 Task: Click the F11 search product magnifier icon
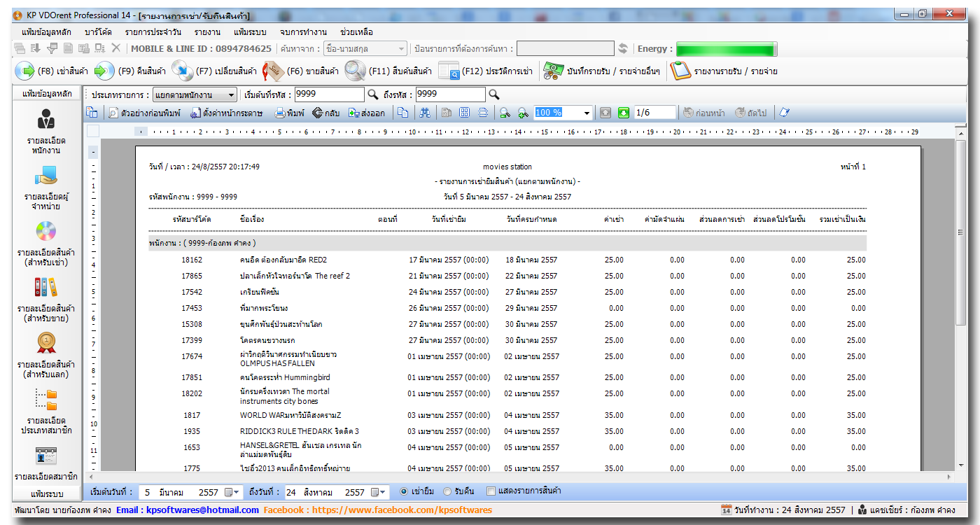coord(355,71)
